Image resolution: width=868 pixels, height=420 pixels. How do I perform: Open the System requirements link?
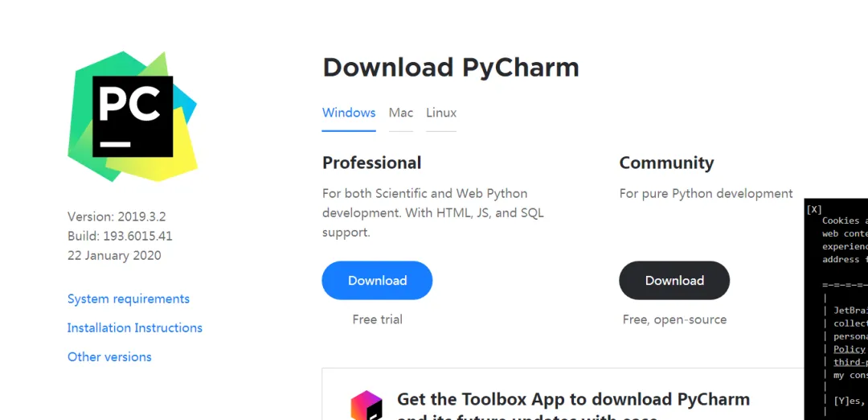[x=129, y=299]
